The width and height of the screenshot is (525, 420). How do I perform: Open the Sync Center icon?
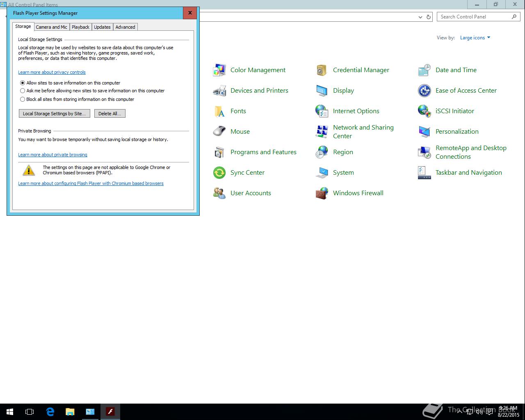click(x=219, y=173)
